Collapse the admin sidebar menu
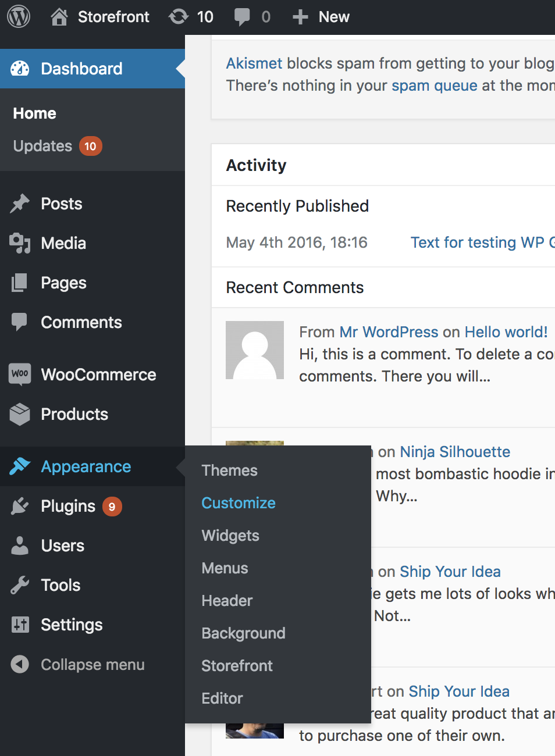This screenshot has height=756, width=555. point(78,664)
